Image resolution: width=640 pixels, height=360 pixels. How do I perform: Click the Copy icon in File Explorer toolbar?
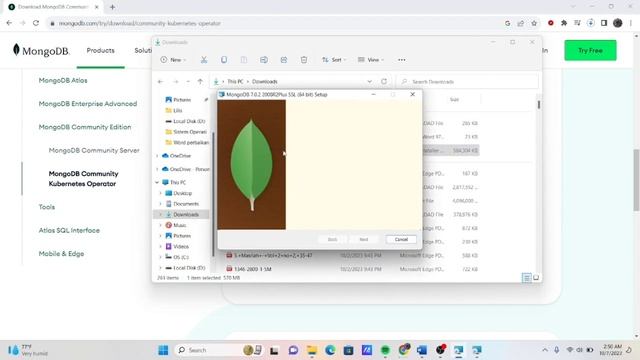(224, 60)
